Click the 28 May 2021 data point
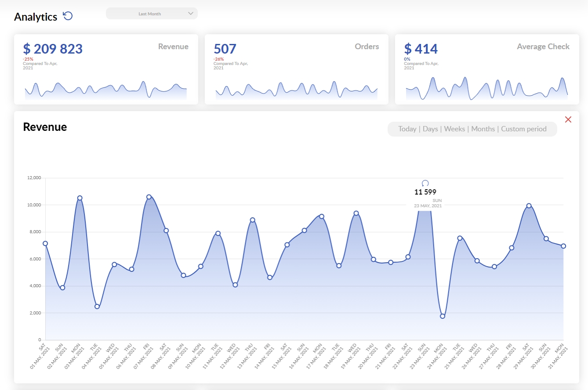This screenshot has height=390, width=588. [512, 248]
